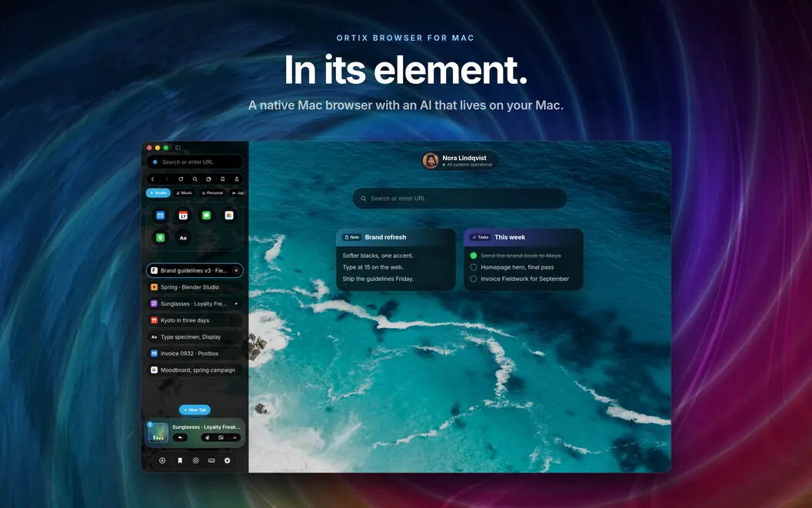The width and height of the screenshot is (812, 508).
Task: Check 'Invoice Fieldwork for September' task
Action: point(474,279)
